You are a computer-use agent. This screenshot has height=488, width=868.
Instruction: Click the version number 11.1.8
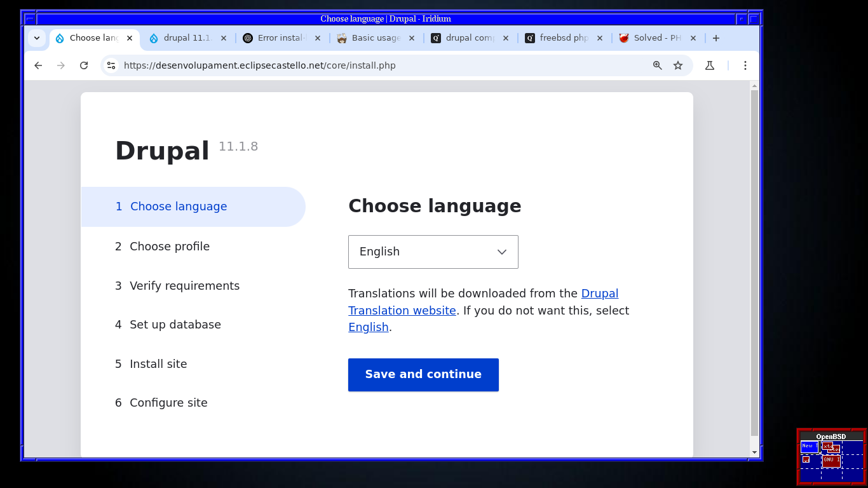(x=238, y=147)
